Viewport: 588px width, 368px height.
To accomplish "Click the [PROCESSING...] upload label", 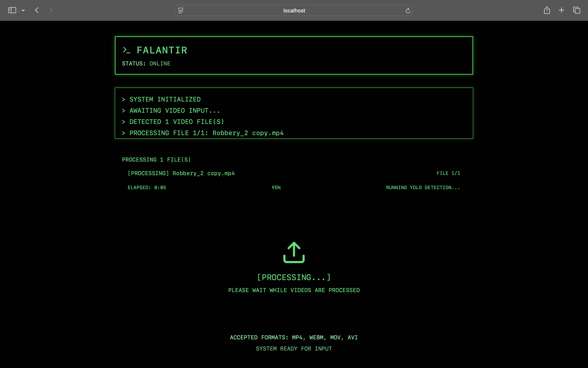I will [294, 277].
